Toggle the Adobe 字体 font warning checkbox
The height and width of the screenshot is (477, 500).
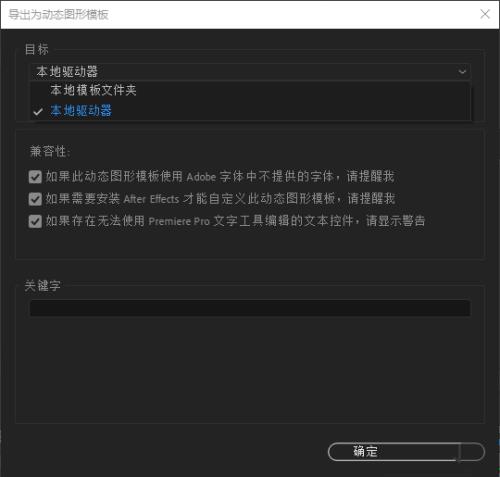pyautogui.click(x=35, y=177)
